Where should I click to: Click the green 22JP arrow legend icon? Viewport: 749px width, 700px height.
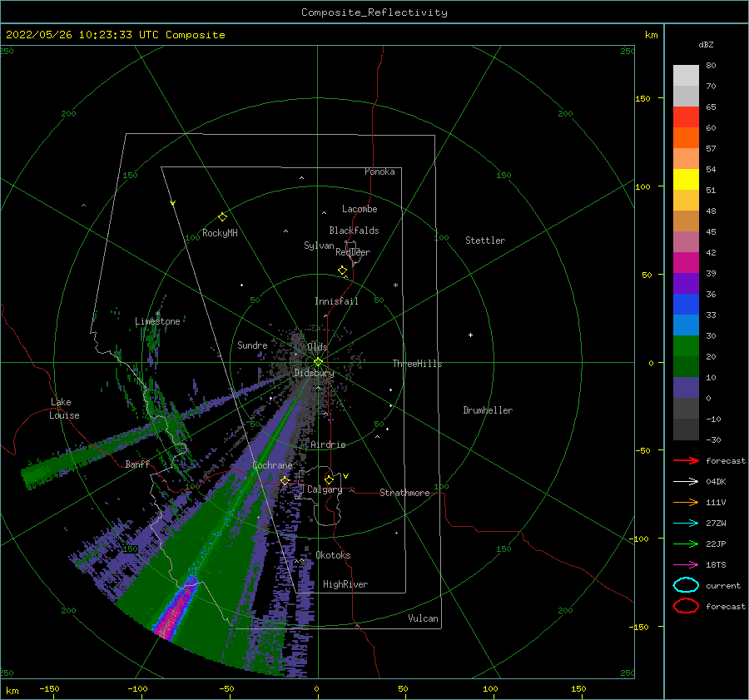click(x=686, y=544)
